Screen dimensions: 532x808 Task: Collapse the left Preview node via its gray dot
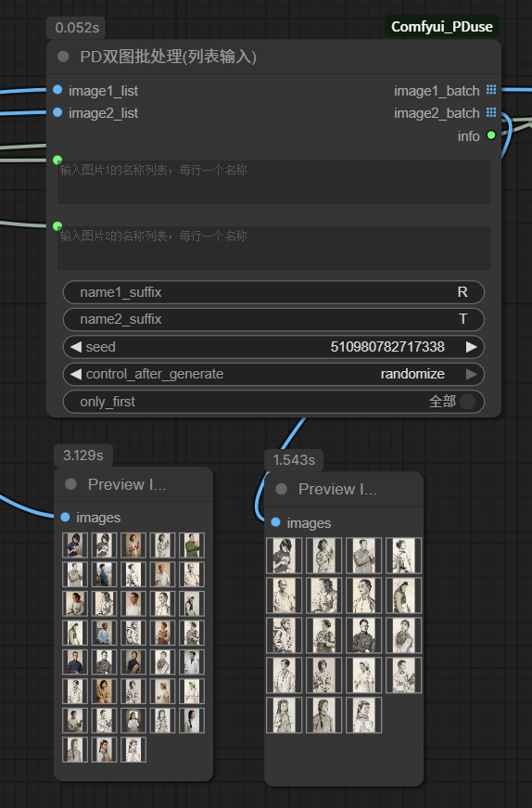[71, 484]
